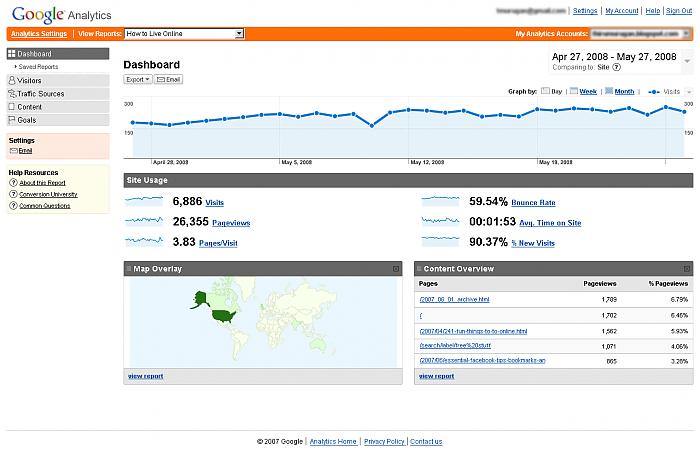
Task: Click the Dashboard grid icon
Action: 12,54
